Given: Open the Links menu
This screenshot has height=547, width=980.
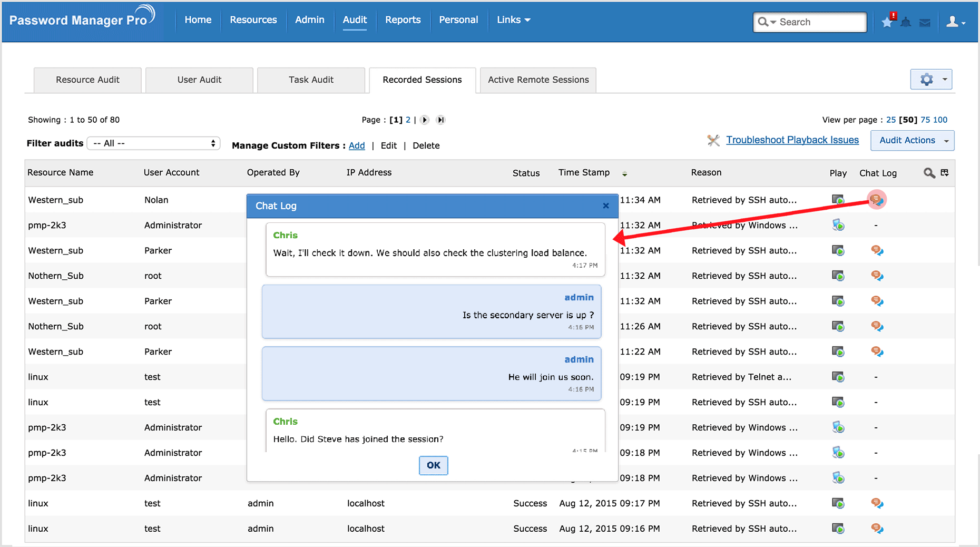Looking at the screenshot, I should point(513,20).
